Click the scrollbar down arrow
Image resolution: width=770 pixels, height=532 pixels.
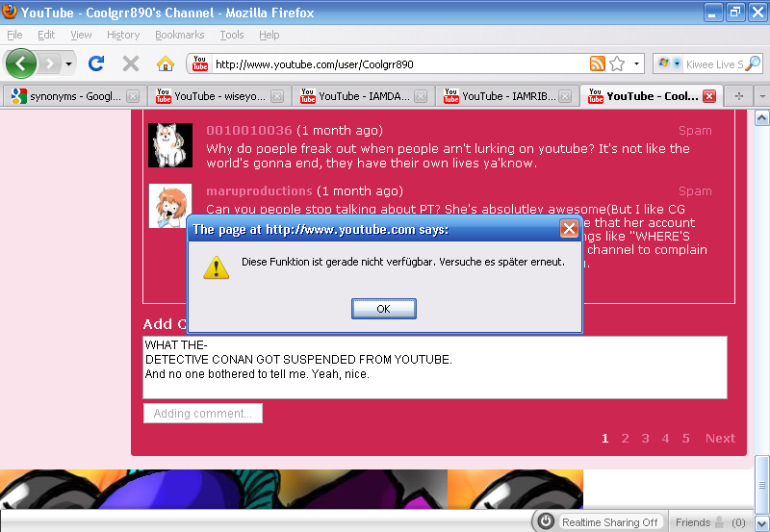(761, 523)
